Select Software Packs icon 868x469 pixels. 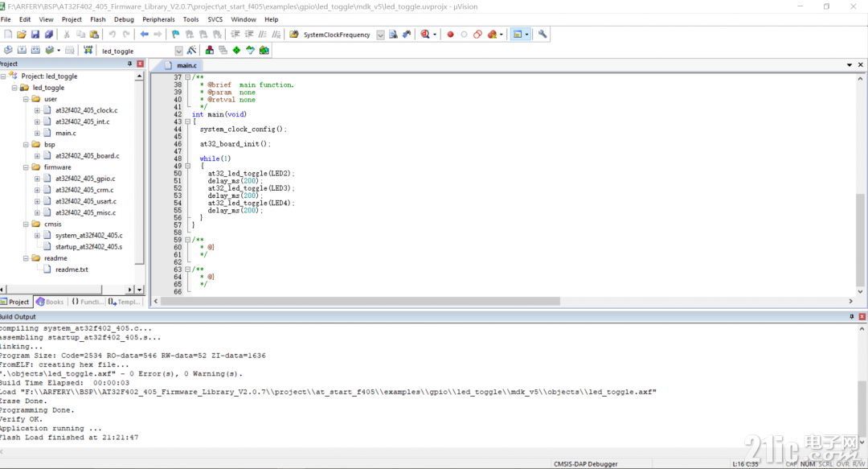pyautogui.click(x=250, y=51)
